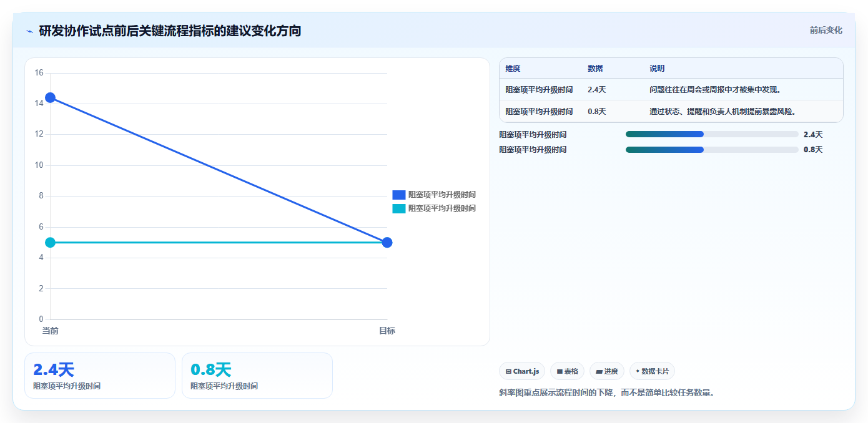Screen dimensions: 868x423
Task: Click the cyan data point above 当前
Action: tap(50, 242)
